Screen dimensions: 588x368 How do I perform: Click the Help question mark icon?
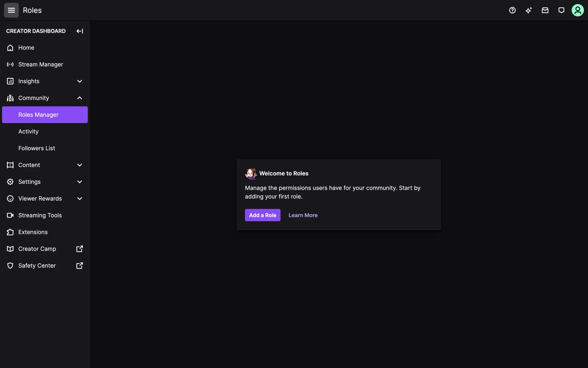tap(512, 10)
